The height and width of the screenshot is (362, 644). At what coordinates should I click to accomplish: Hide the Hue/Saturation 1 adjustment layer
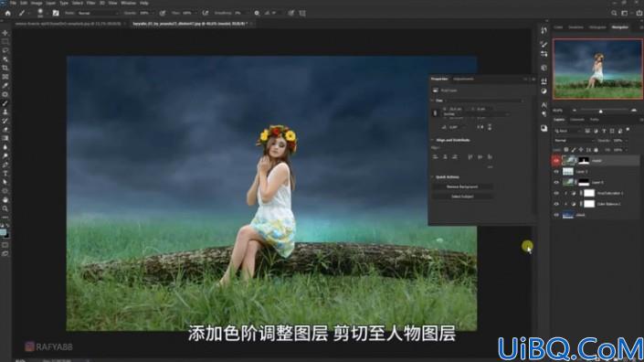[x=556, y=193]
